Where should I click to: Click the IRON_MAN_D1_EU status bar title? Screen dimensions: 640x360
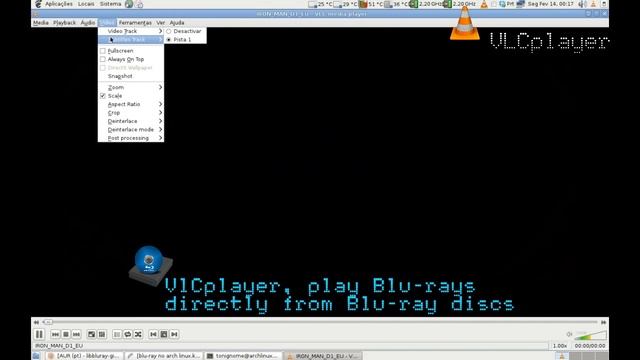click(59, 346)
